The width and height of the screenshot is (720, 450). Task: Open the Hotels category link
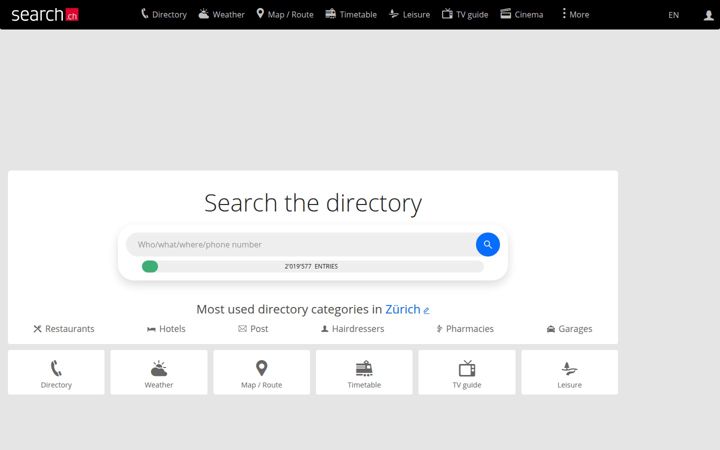point(172,329)
